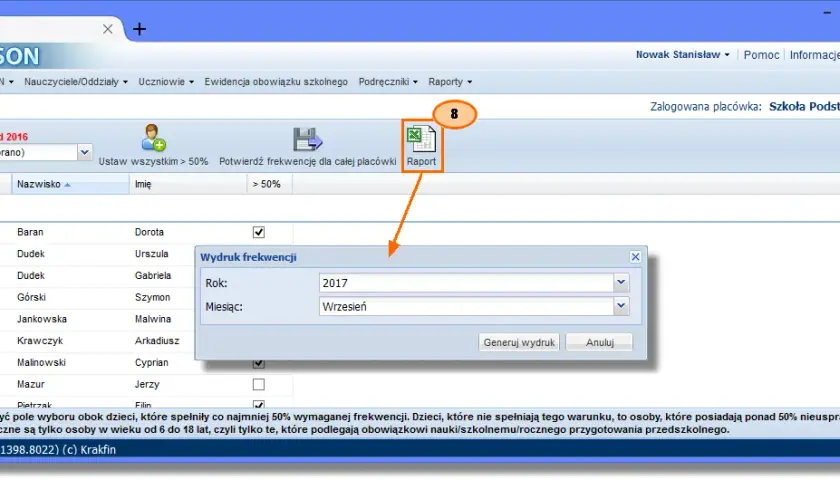Click the Raport Excel icon
Image resolution: width=840 pixels, height=480 pixels.
click(x=421, y=139)
